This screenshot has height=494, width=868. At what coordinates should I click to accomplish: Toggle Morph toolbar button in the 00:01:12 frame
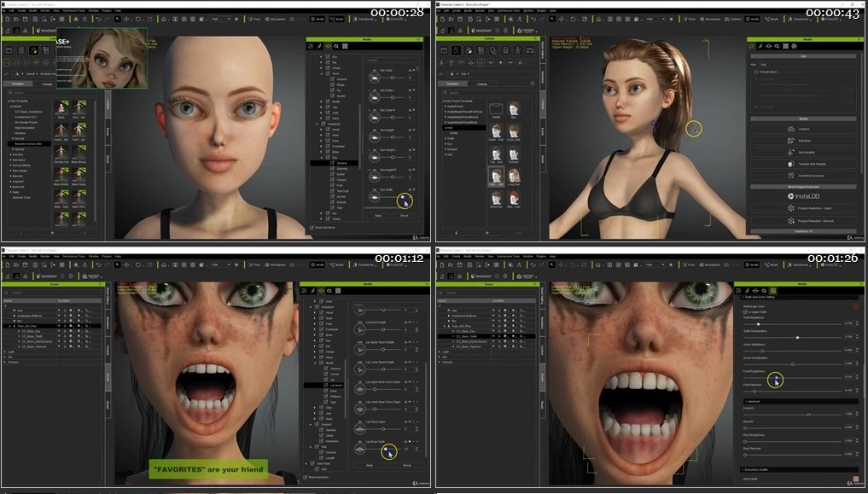(x=336, y=264)
